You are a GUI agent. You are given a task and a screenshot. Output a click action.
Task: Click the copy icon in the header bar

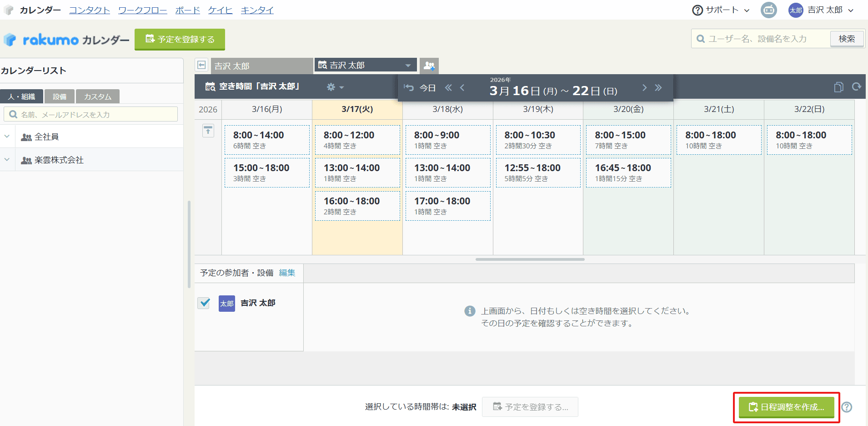click(x=838, y=87)
